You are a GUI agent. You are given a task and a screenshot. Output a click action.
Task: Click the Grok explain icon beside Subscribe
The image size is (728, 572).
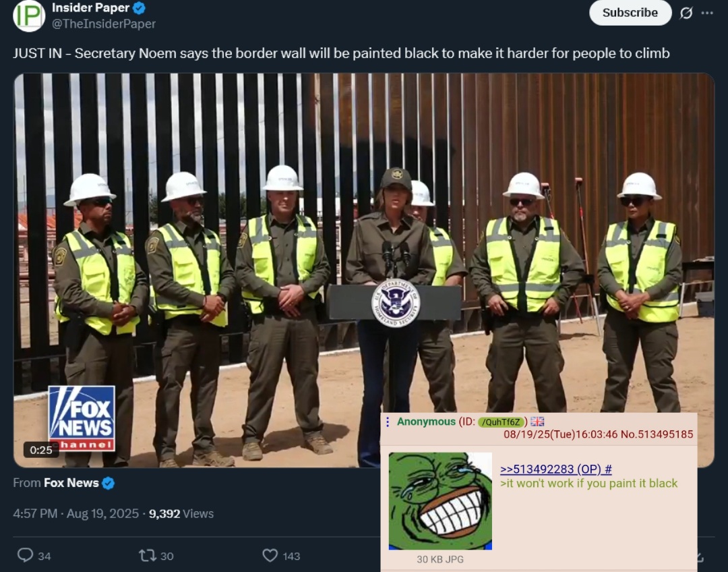coord(686,13)
